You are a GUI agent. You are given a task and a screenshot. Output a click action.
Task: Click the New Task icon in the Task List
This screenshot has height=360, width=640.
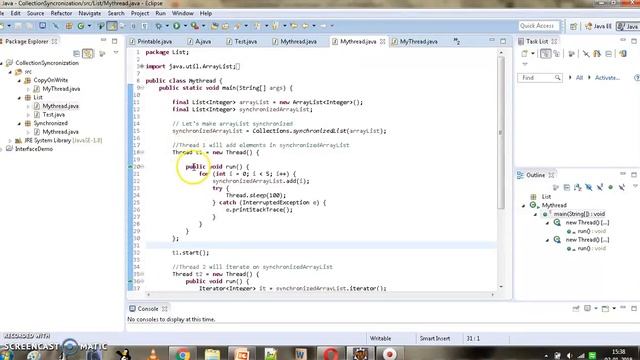524,53
